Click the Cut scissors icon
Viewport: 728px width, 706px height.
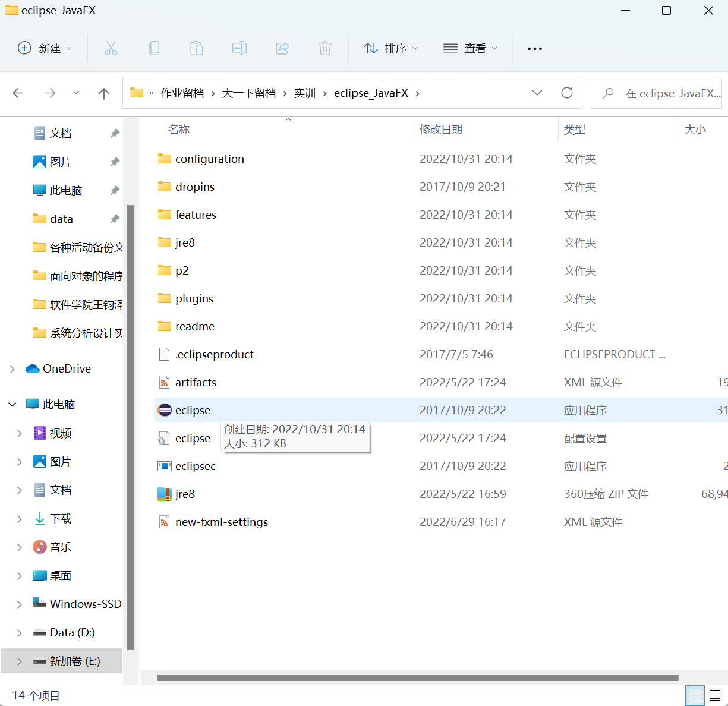(x=111, y=48)
